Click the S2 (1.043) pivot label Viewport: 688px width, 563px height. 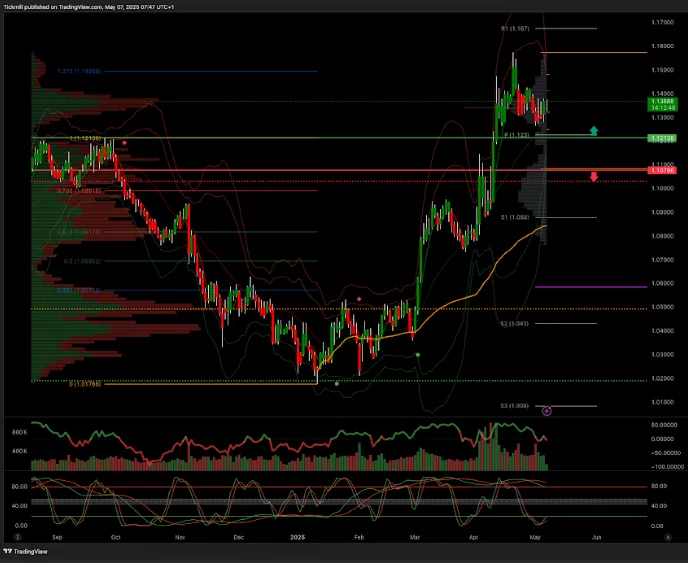click(x=514, y=324)
